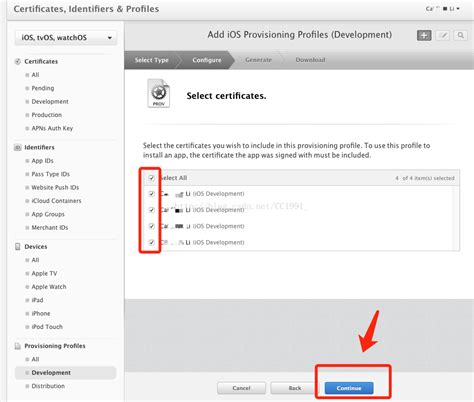Image resolution: width=474 pixels, height=402 pixels.
Task: Click the Back button
Action: [x=295, y=388]
